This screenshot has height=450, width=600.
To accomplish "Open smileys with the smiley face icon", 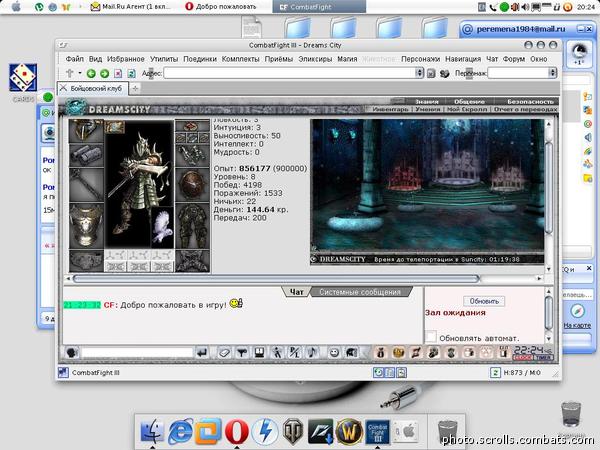I will [334, 352].
